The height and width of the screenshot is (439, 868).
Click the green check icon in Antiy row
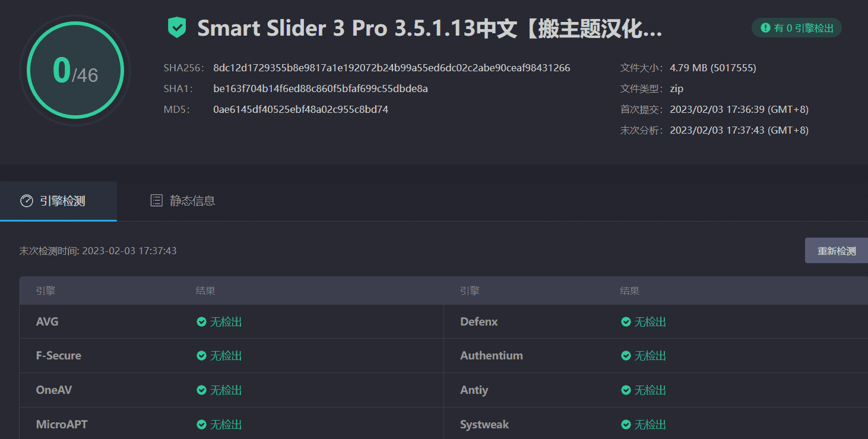coord(626,390)
